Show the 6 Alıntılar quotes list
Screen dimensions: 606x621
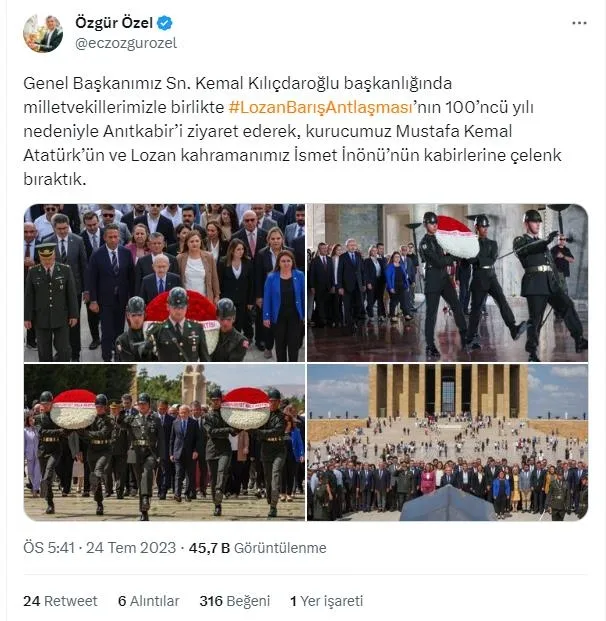(x=149, y=601)
